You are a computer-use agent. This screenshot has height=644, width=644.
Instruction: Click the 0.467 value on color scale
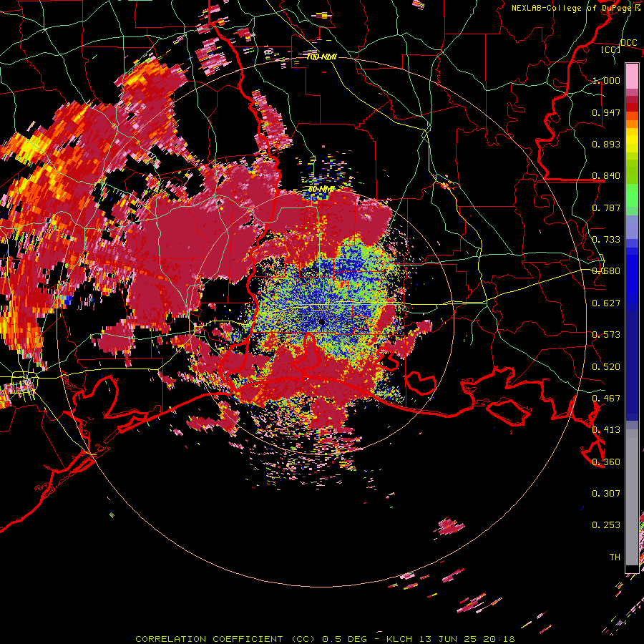click(606, 399)
